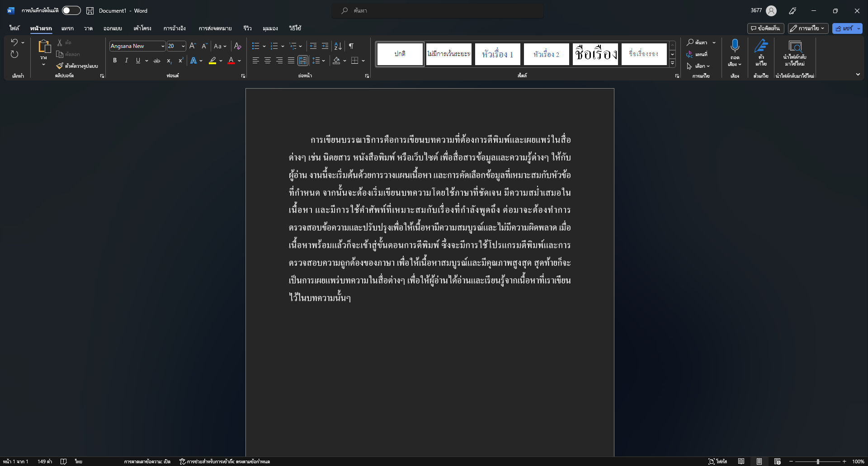
Task: Open the Angsana New font dropdown
Action: pyautogui.click(x=163, y=46)
